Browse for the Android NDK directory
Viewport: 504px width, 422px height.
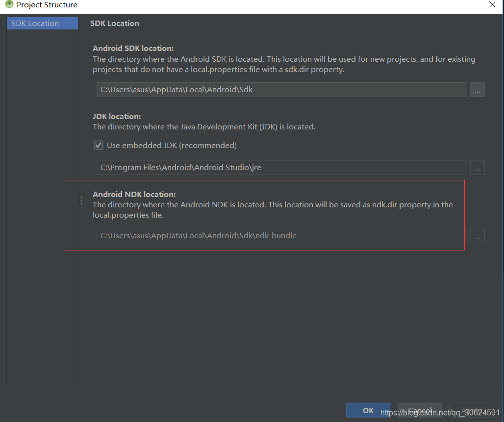(x=478, y=236)
